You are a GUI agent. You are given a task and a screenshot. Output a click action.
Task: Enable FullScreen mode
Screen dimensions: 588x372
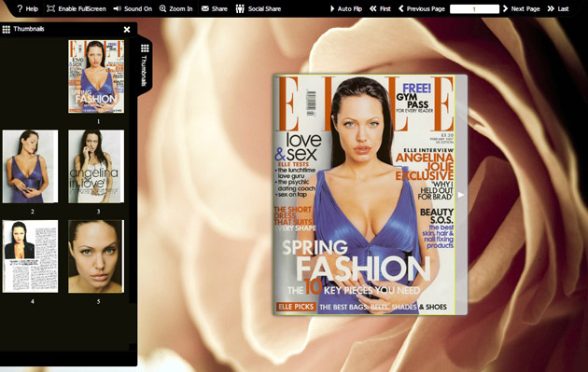pyautogui.click(x=77, y=8)
